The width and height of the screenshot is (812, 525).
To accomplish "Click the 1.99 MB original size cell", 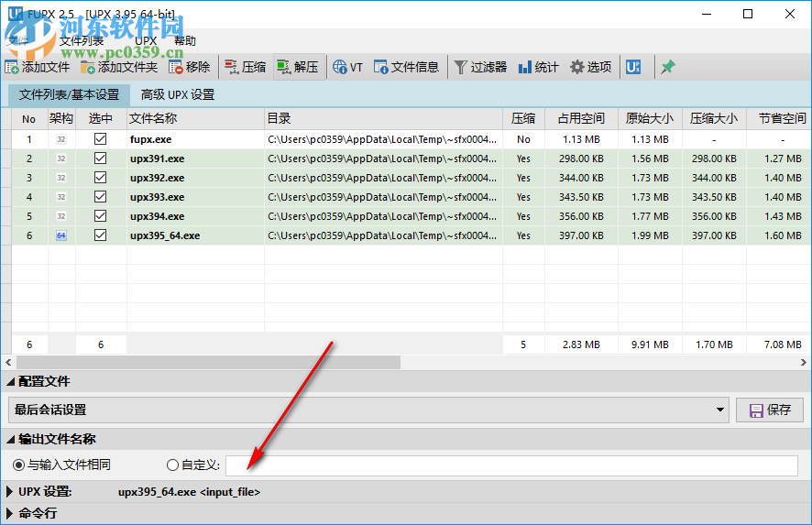I will pos(650,235).
